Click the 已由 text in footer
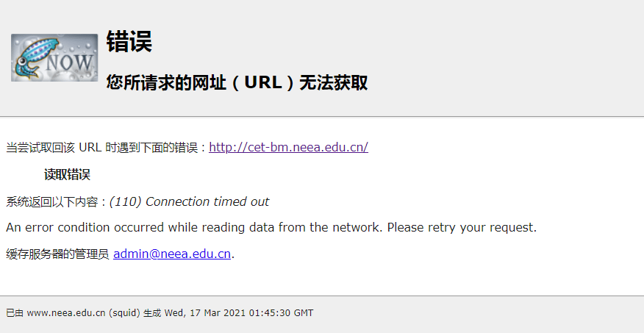644x333 pixels. 15,313
